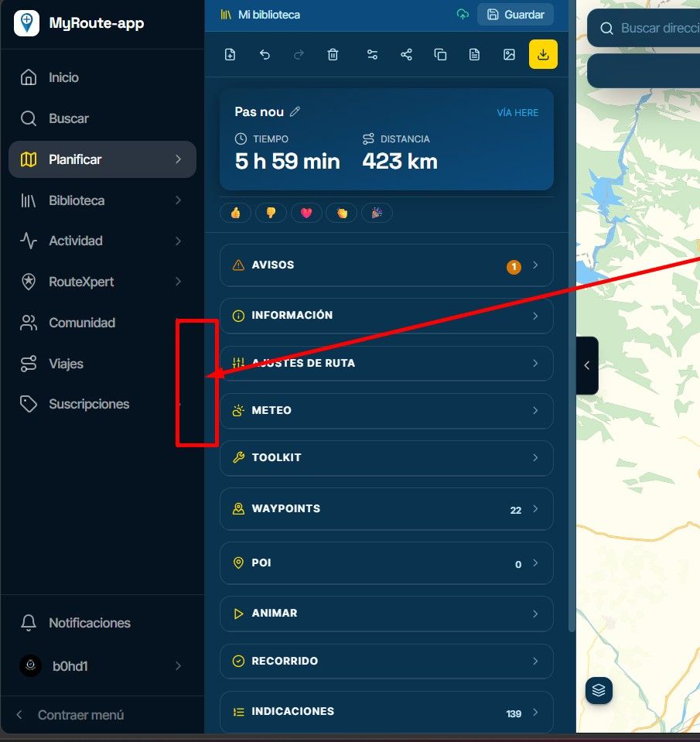Expand the AVISOS section
The height and width of the screenshot is (742, 700).
[387, 265]
